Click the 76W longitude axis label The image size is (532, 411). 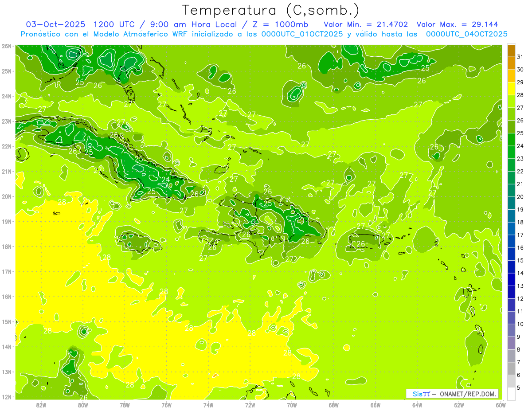pyautogui.click(x=166, y=405)
